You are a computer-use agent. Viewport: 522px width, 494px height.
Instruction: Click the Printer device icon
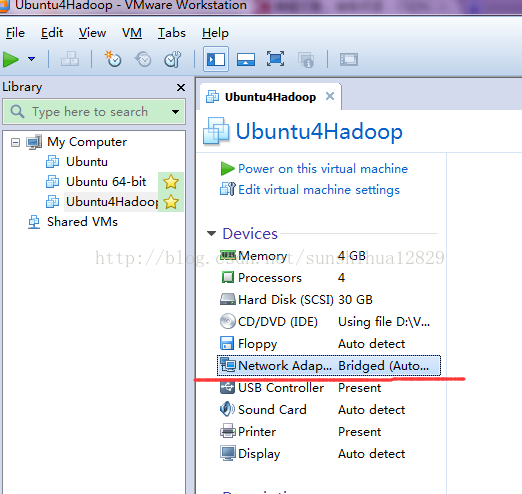coord(228,431)
